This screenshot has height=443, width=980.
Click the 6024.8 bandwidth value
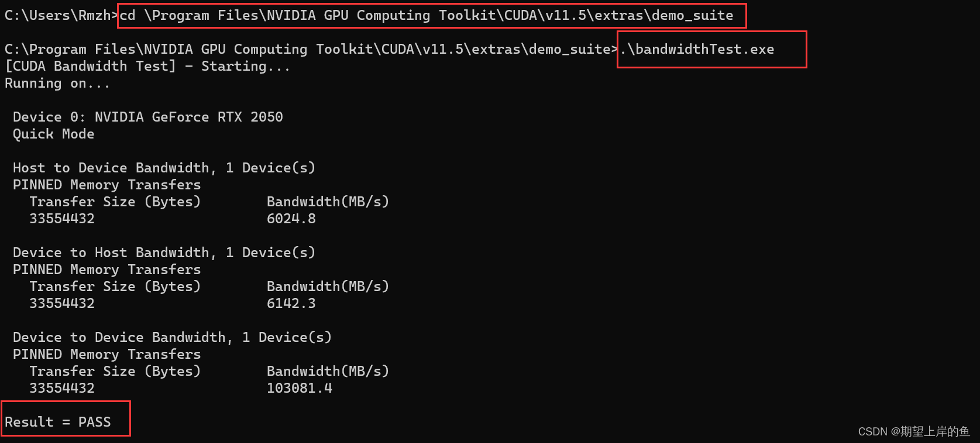pyautogui.click(x=291, y=219)
